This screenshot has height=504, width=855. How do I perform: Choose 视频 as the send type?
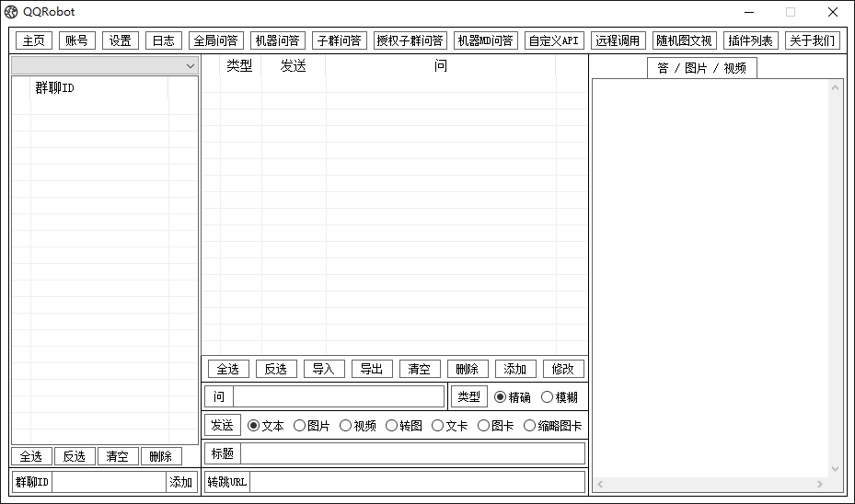click(x=346, y=426)
